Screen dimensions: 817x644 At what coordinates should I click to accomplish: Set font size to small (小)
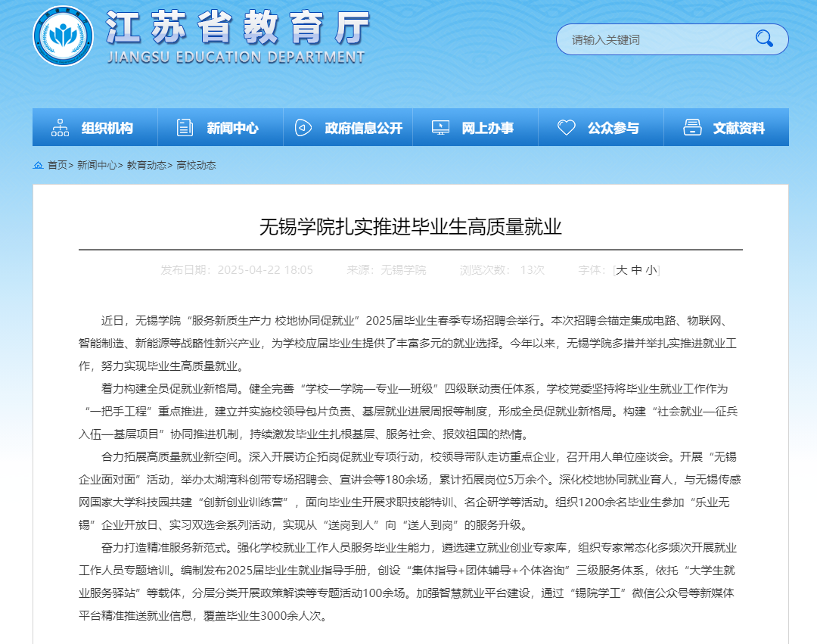(651, 270)
